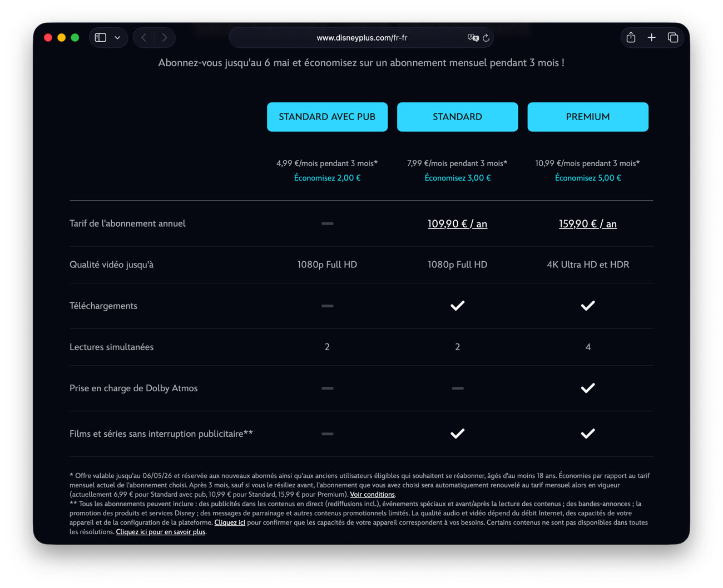Click the Safari sidebar toggle icon

pyautogui.click(x=101, y=38)
